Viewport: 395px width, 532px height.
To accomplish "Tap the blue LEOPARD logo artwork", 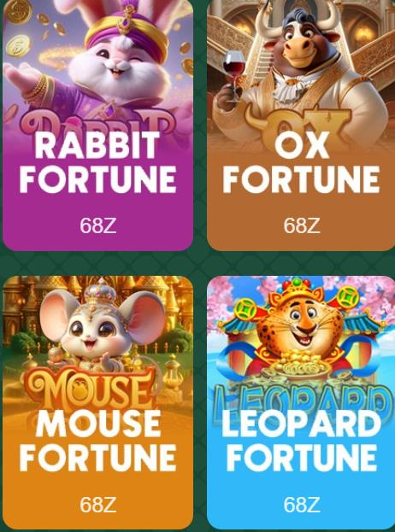I will 301,402.
